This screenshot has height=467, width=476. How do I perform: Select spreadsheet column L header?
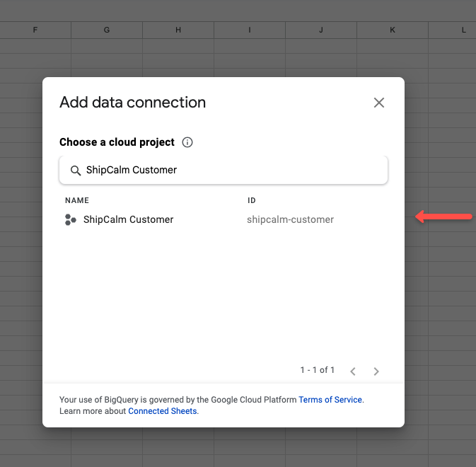[453, 30]
